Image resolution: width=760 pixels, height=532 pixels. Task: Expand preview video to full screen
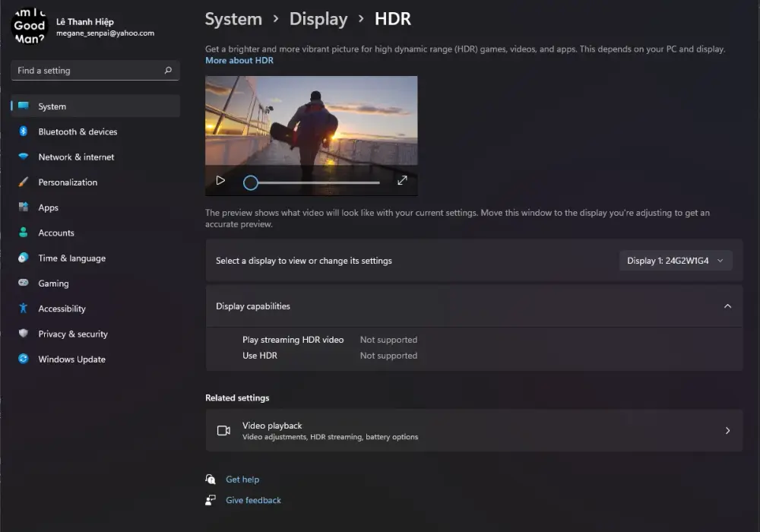tap(402, 181)
